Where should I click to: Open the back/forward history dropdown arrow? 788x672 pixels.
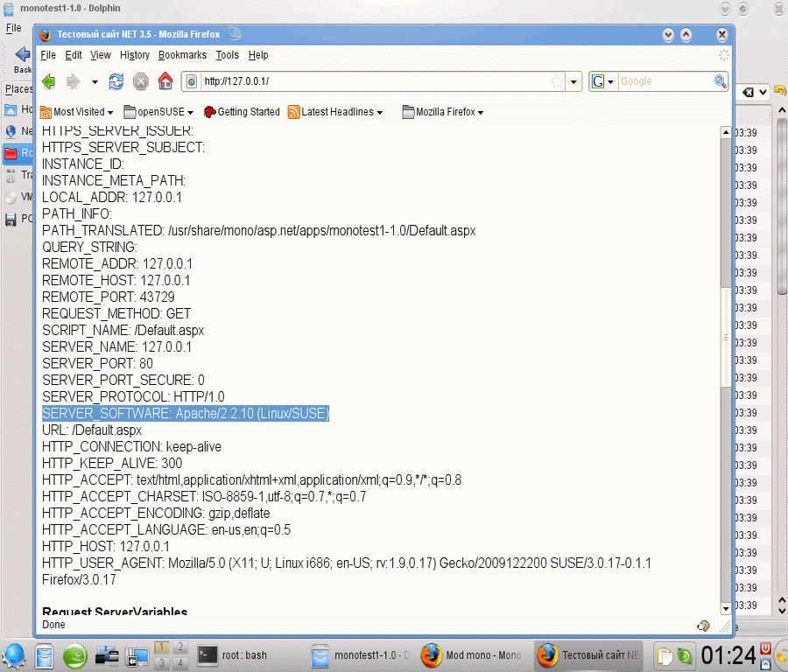[95, 82]
